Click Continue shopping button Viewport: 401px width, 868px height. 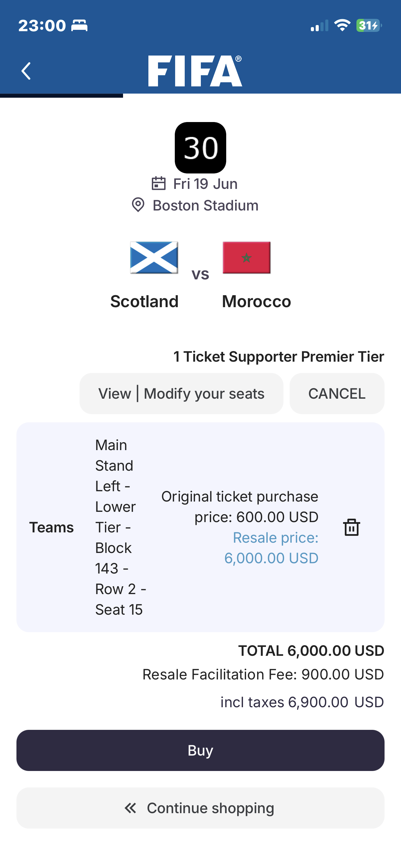[200, 808]
